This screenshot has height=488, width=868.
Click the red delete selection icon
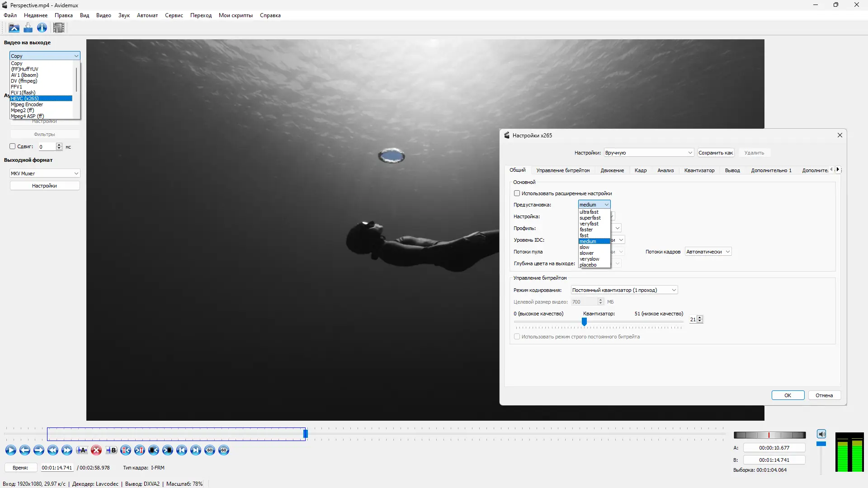click(96, 450)
